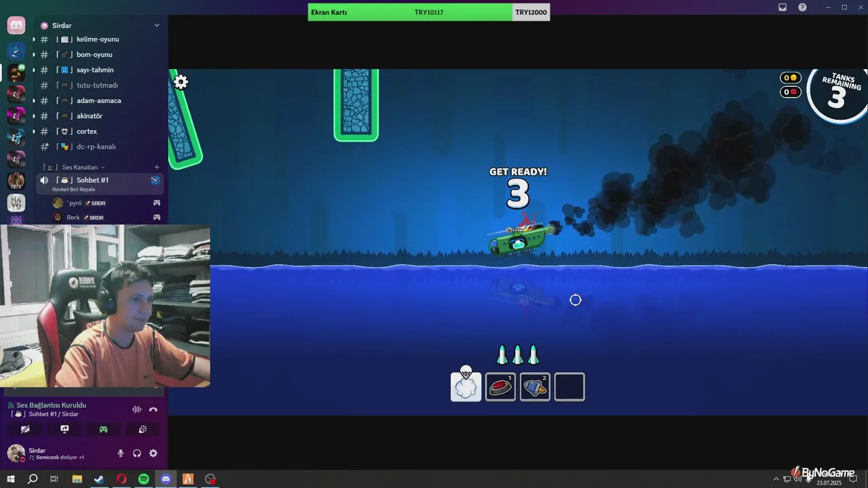Toggle noise suppression waveform icon
This screenshot has height=488, width=868.
coord(137,409)
